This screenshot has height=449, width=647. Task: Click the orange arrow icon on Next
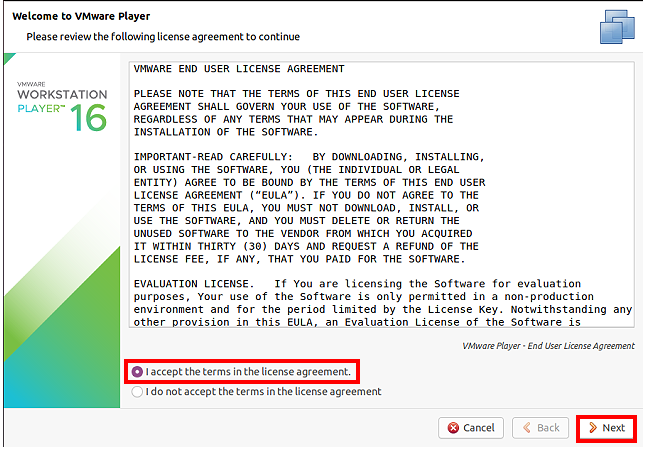point(593,428)
